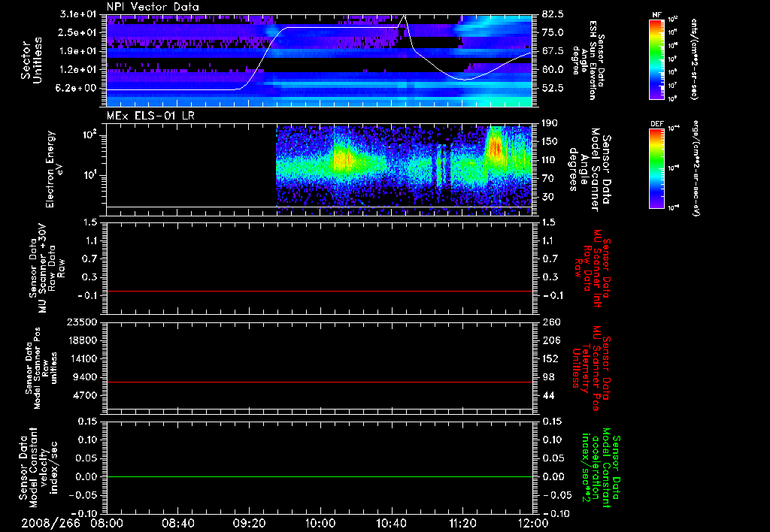Click the "82.5" sun elevation tick label

[x=553, y=14]
